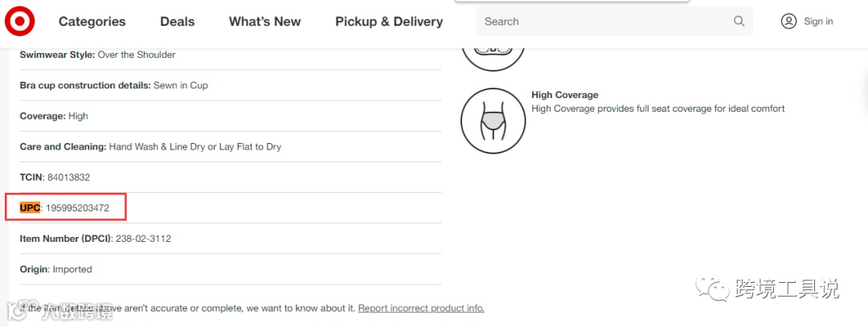This screenshot has width=868, height=327.
Task: Open the What's New menu
Action: 264,22
